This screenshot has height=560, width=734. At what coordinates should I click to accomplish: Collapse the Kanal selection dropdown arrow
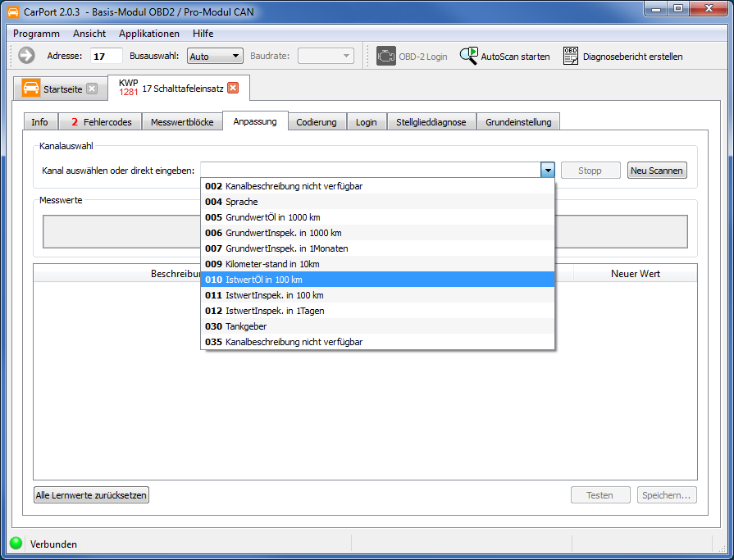coord(547,170)
